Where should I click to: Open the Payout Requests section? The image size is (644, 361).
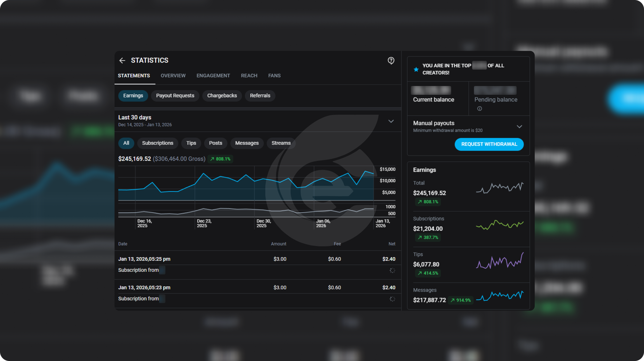[175, 96]
